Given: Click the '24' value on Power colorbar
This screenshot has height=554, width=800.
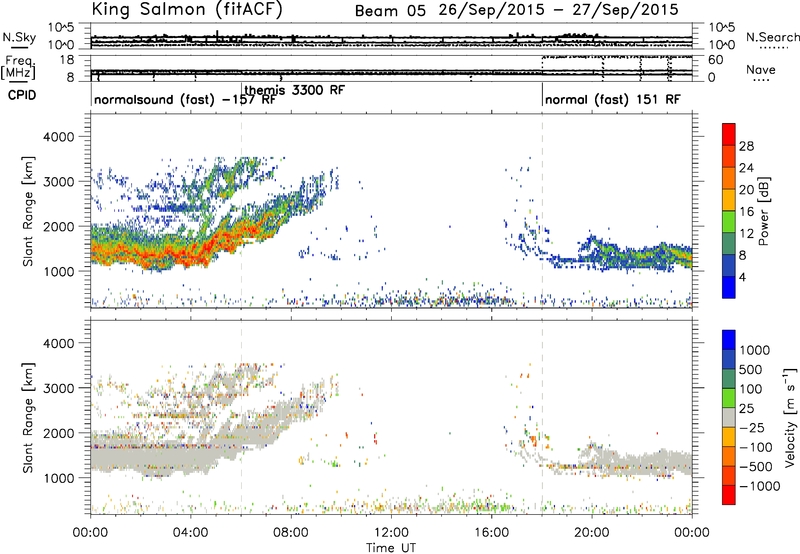Looking at the screenshot, I should (746, 168).
